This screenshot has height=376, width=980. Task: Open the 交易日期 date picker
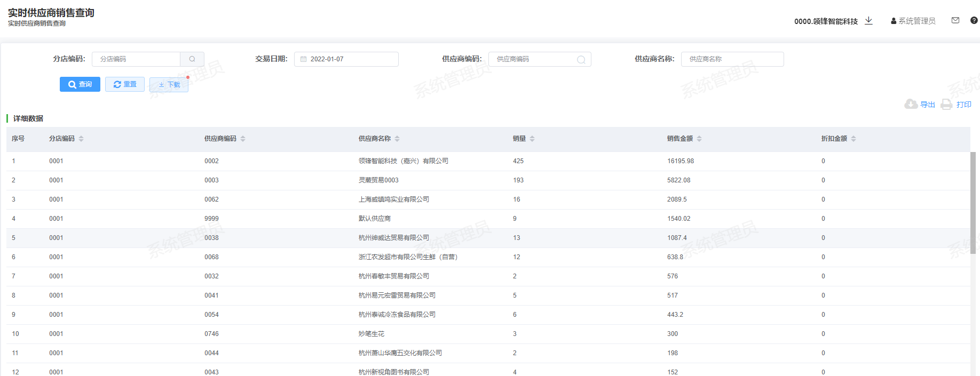click(x=346, y=59)
